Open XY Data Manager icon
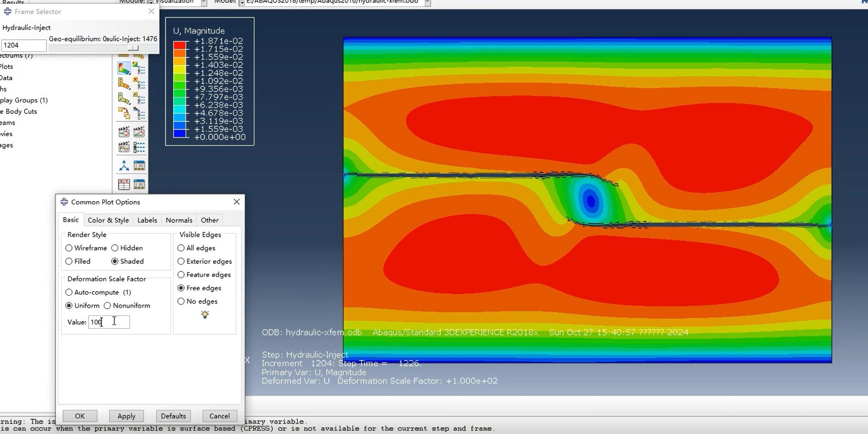Screen dimensions: 868x434 (139, 184)
